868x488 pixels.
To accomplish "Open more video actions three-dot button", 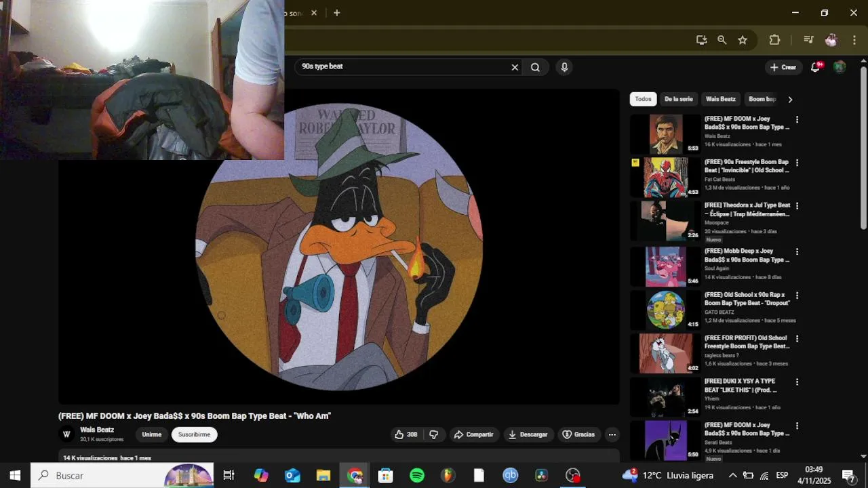I will tap(612, 434).
